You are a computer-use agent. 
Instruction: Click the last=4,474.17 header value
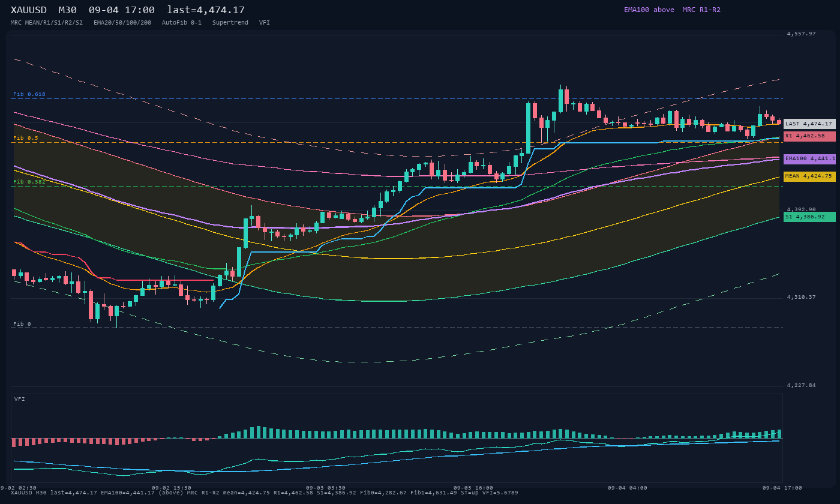(206, 10)
